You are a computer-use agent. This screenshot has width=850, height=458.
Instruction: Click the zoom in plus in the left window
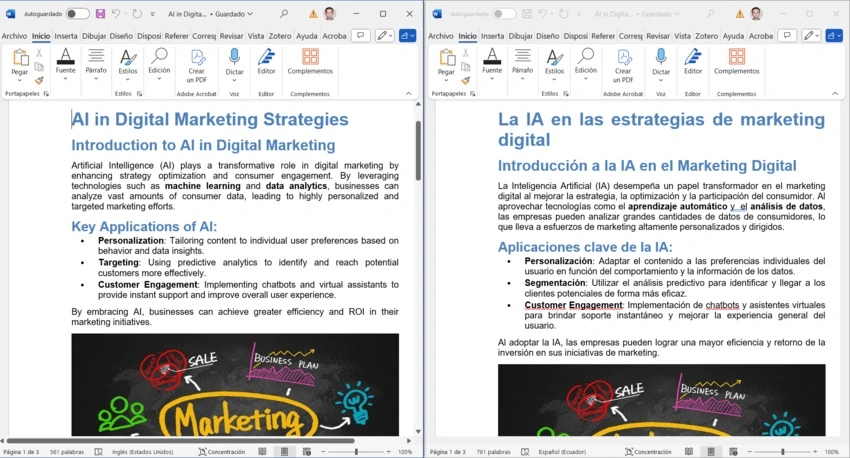pos(388,451)
